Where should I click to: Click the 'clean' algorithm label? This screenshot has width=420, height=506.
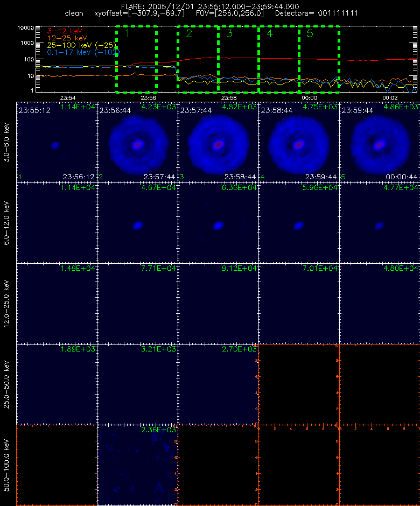click(x=74, y=13)
